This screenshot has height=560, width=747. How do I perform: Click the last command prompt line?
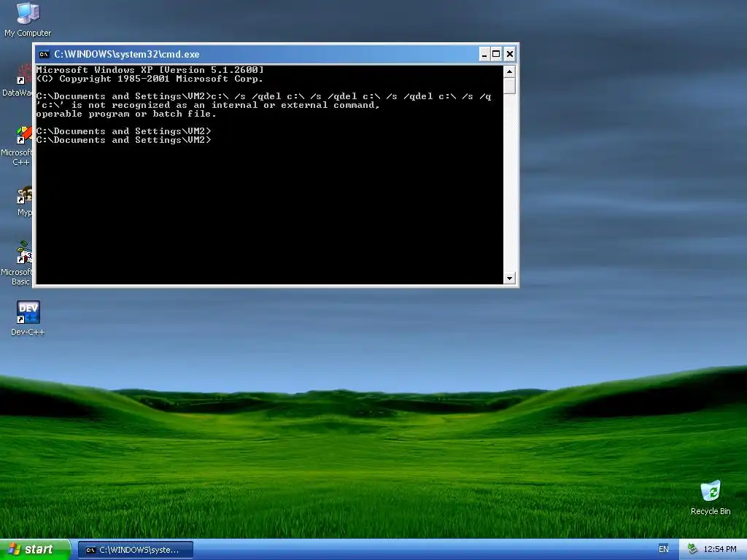124,140
